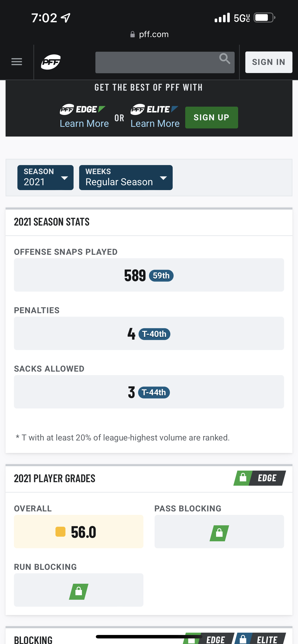Image resolution: width=298 pixels, height=644 pixels.
Task: Follow Learn More link under Elite
Action: (155, 124)
